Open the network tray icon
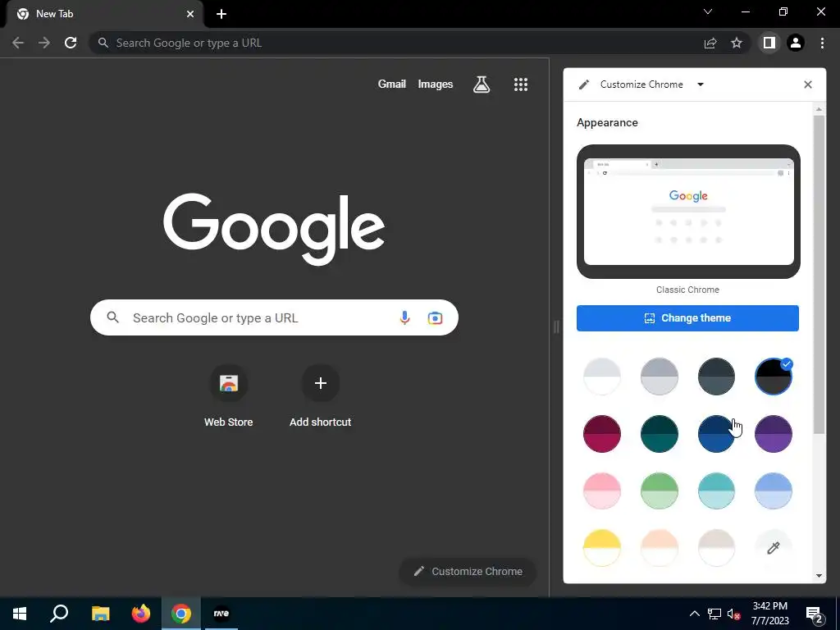Image resolution: width=840 pixels, height=630 pixels. coord(714,614)
